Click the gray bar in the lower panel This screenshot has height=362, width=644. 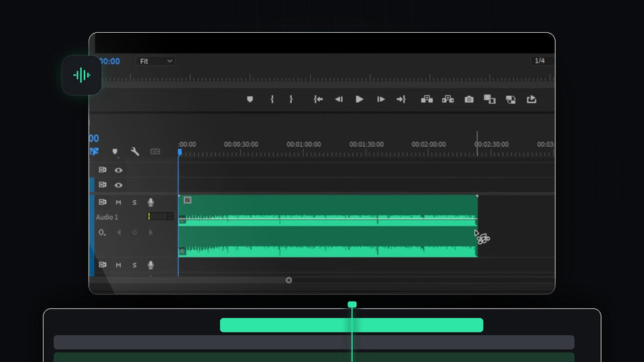click(314, 343)
